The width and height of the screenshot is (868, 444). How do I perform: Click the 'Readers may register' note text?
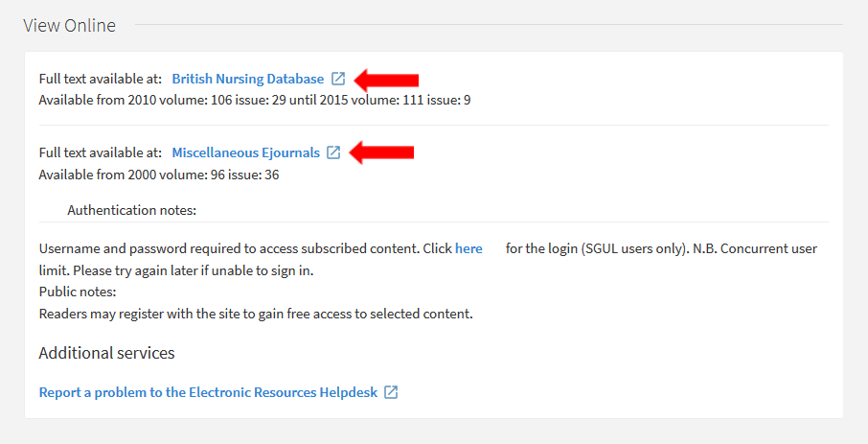point(256,313)
